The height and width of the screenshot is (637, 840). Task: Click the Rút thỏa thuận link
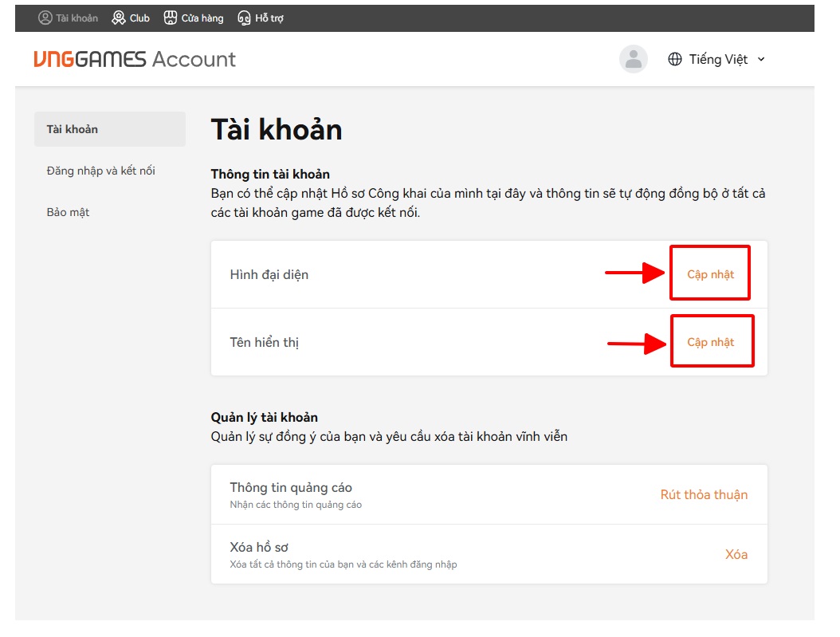pos(704,494)
